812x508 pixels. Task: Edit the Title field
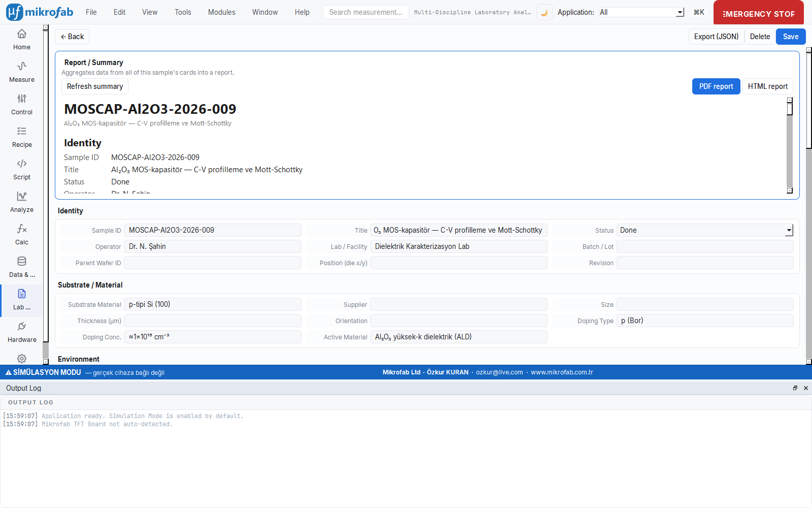coord(459,230)
